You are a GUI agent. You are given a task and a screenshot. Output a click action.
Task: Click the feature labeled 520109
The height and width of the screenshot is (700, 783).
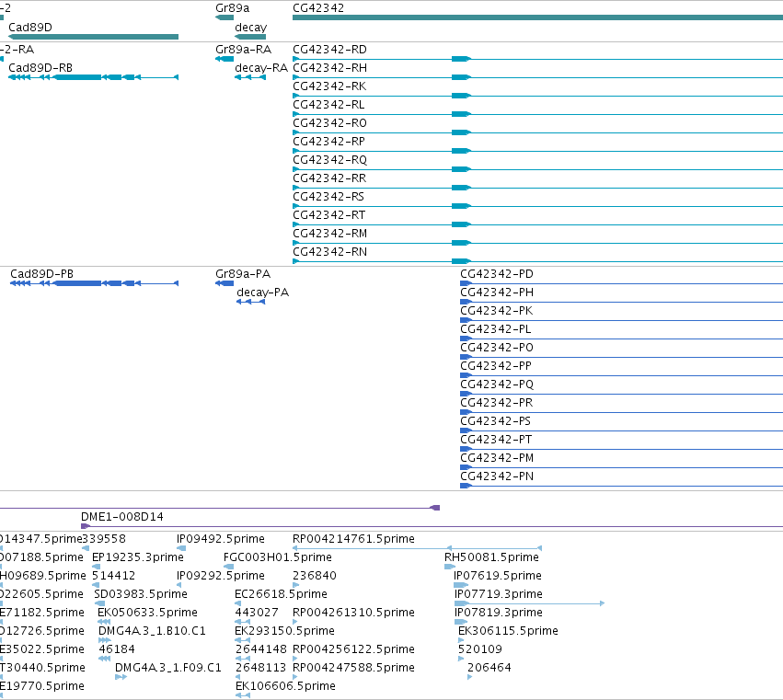[x=480, y=649]
